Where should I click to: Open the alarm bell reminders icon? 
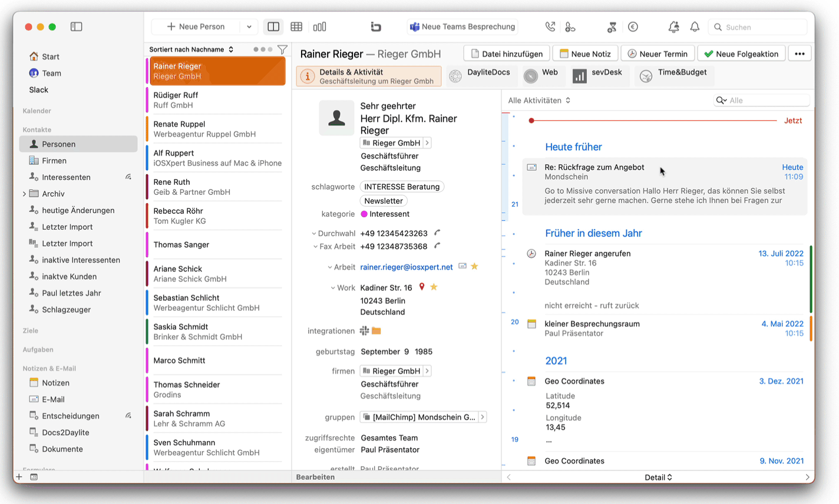coord(673,26)
